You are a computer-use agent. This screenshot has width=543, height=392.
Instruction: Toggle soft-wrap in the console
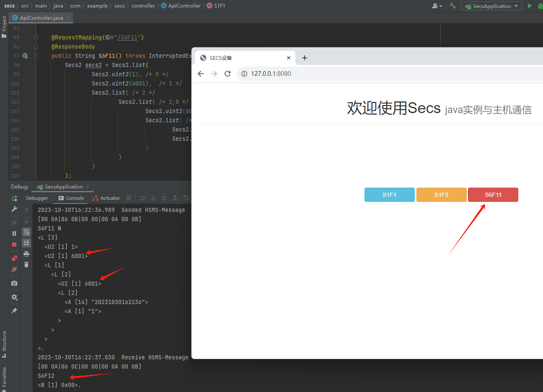click(x=26, y=232)
